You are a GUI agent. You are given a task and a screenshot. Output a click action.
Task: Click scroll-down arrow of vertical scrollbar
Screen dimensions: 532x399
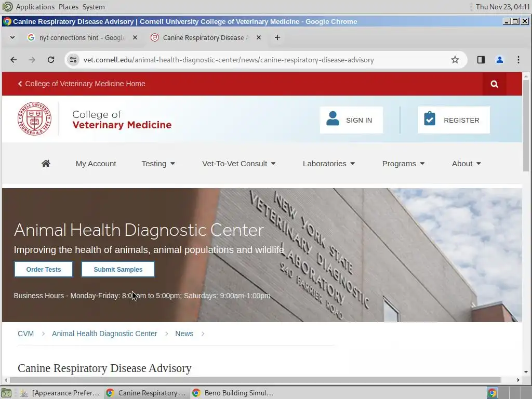pos(526,372)
